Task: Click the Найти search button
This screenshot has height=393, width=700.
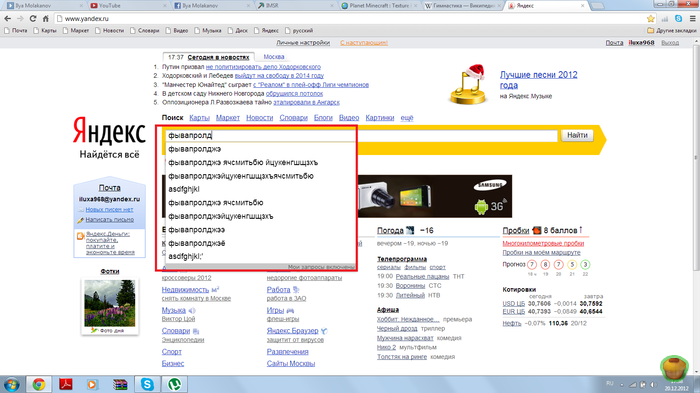Action: [577, 135]
